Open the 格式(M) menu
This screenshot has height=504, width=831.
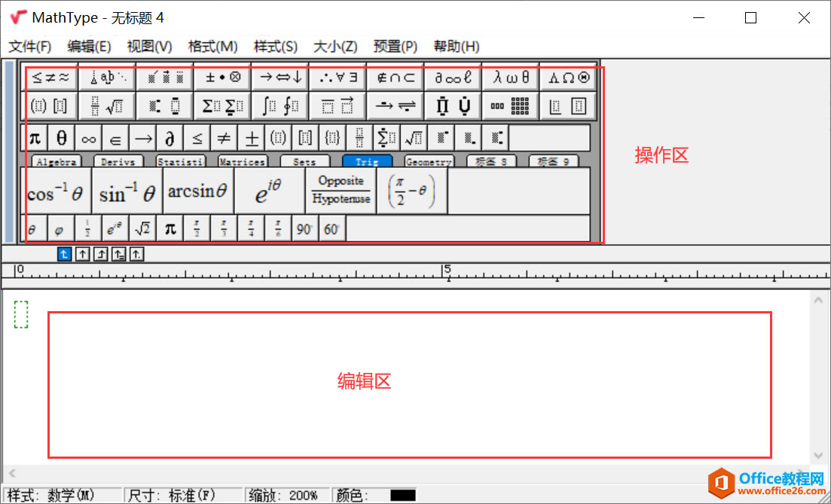tap(213, 46)
